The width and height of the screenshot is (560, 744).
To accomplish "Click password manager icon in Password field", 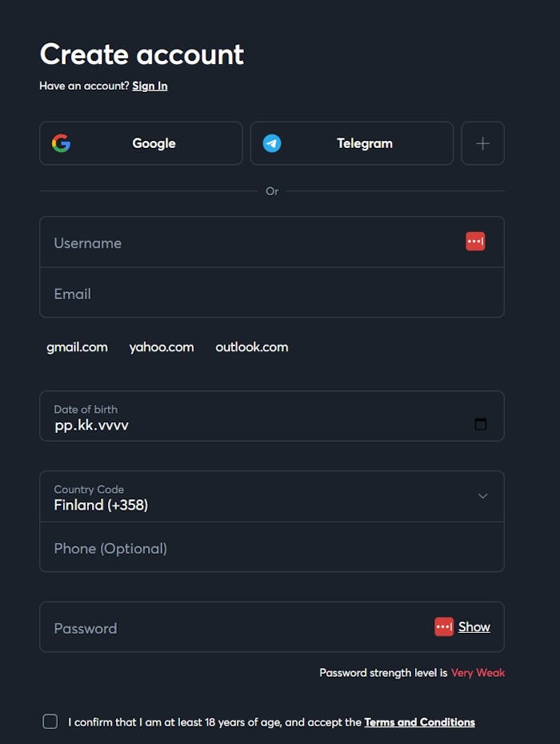I will tap(444, 626).
